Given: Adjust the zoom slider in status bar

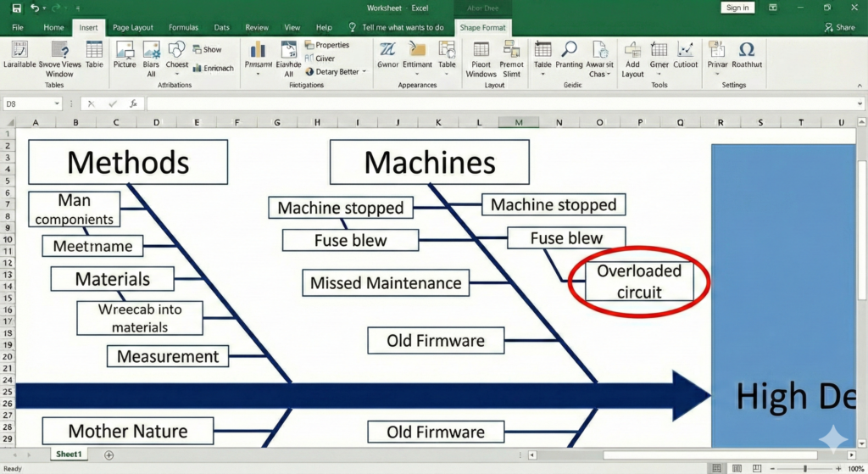Looking at the screenshot, I should (805, 468).
